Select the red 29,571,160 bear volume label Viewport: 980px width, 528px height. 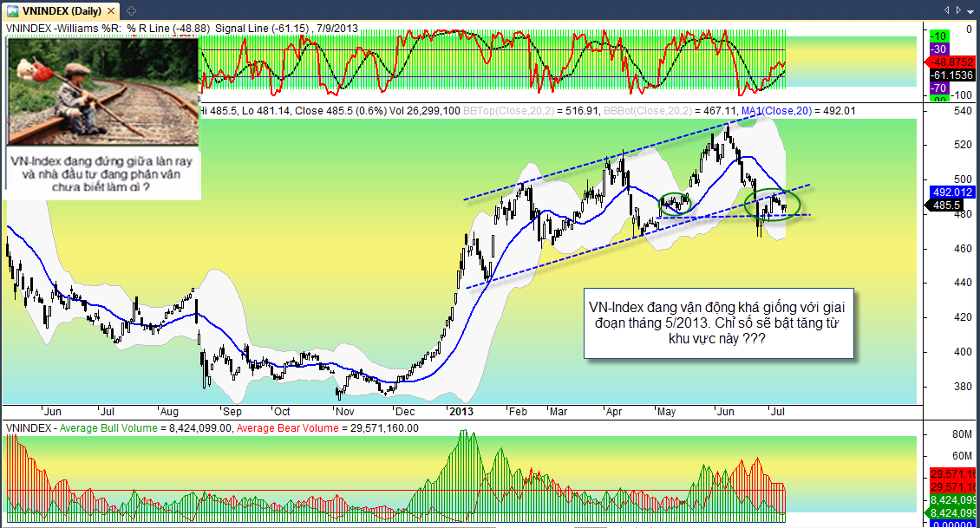951,473
